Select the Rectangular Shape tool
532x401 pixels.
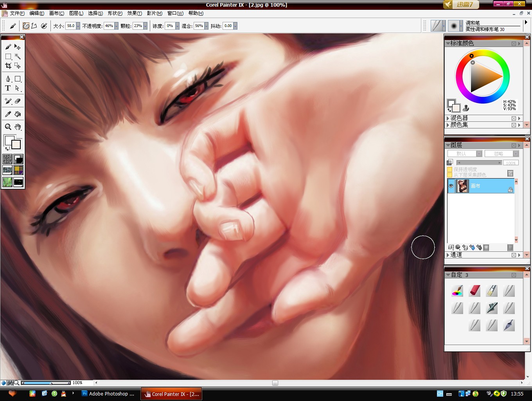tap(18, 79)
